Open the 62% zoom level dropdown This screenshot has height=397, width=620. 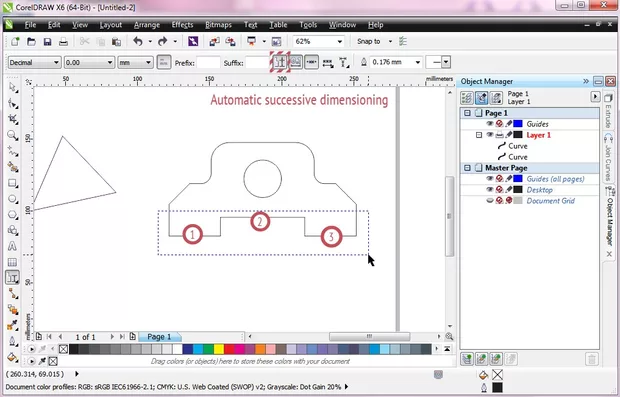point(340,42)
